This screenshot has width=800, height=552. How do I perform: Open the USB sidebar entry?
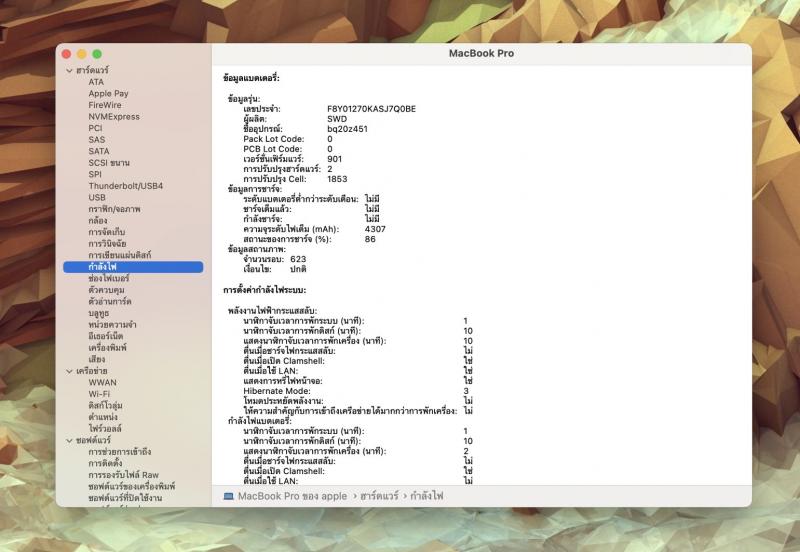click(97, 197)
